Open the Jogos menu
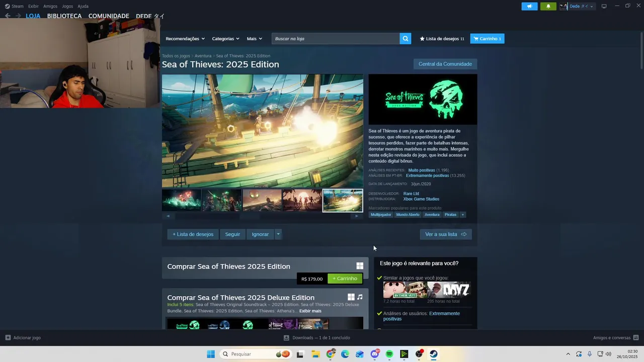 pos(67,6)
